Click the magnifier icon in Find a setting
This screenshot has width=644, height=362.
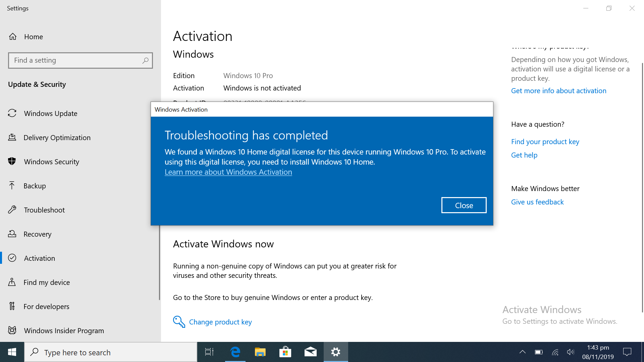coord(145,60)
